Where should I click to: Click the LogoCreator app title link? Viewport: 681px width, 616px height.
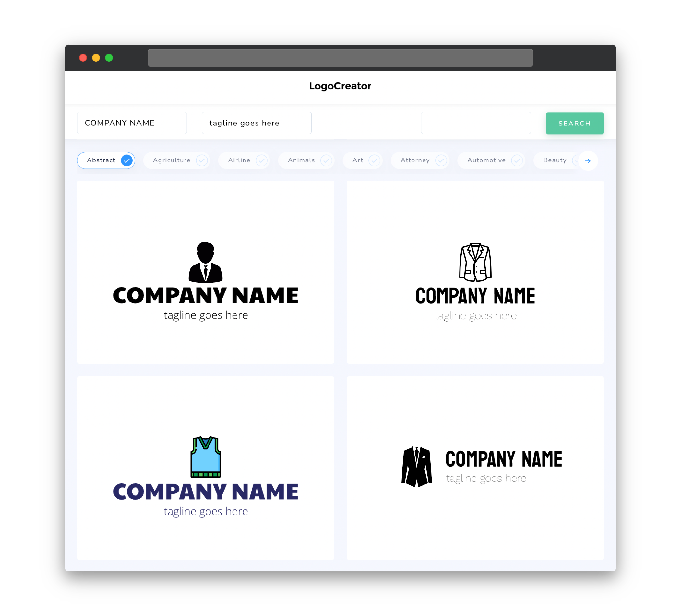click(x=340, y=86)
